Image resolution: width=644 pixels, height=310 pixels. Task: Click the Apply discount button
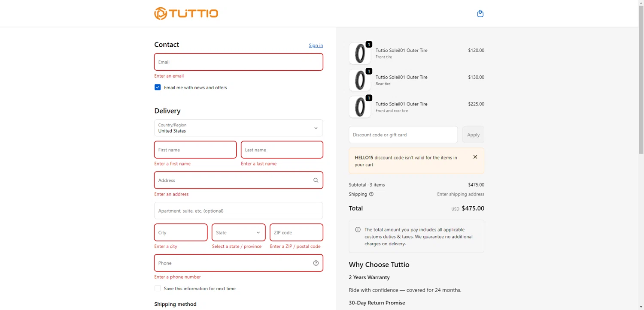tap(473, 135)
